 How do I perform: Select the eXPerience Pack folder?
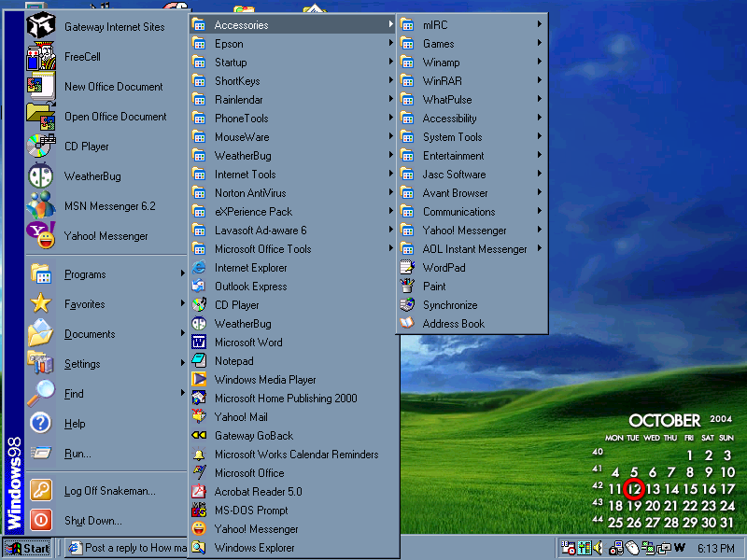(293, 212)
